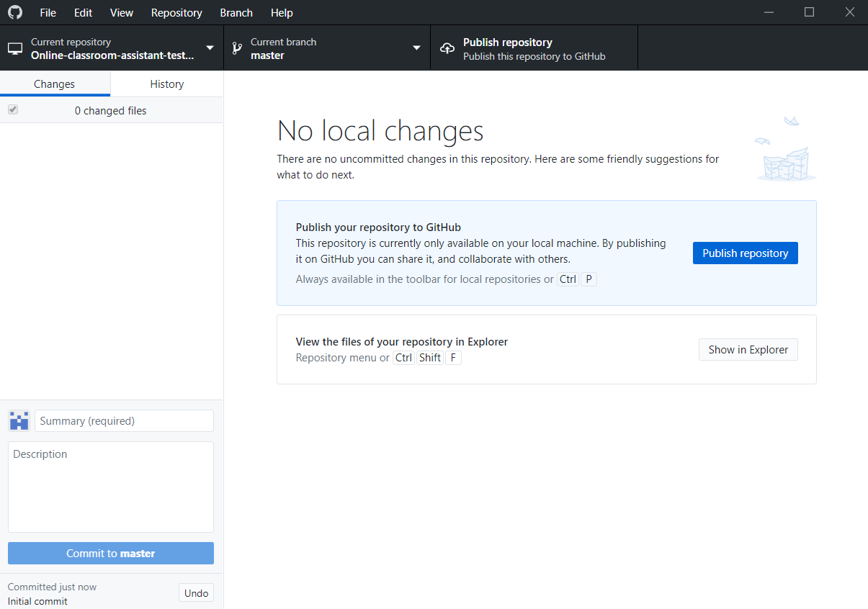
Task: Minimize the GitHub Desktop window
Action: coord(770,12)
